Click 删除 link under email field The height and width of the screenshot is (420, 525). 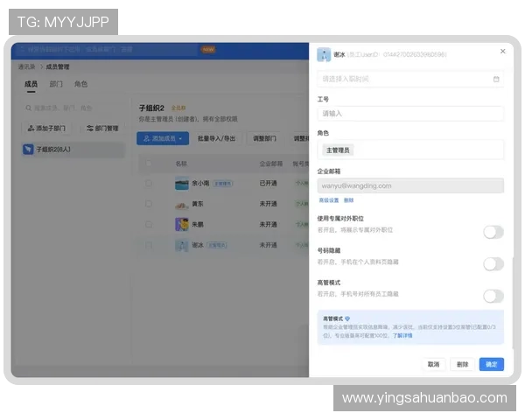click(348, 200)
